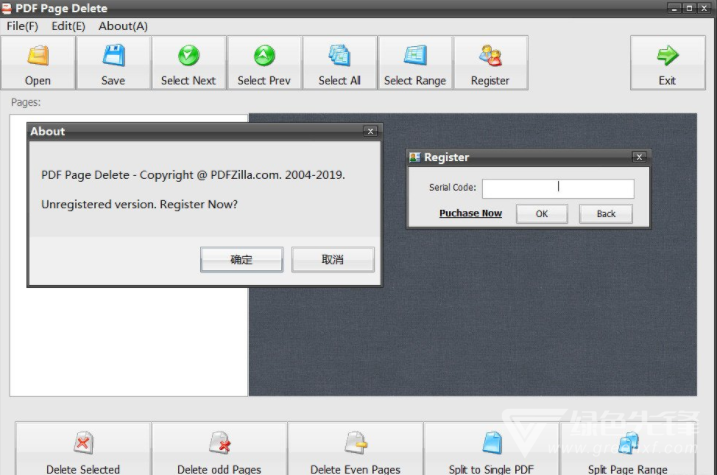
Task: Click Back in the Register dialog
Action: pyautogui.click(x=606, y=214)
